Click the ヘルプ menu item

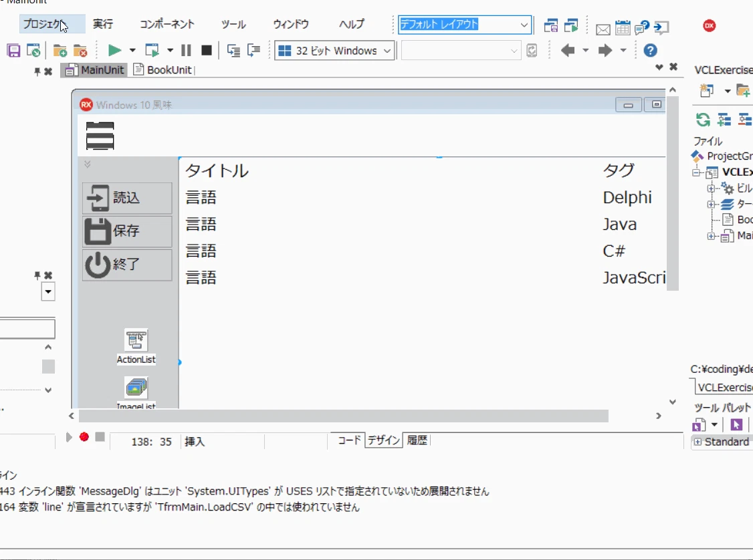tap(352, 24)
